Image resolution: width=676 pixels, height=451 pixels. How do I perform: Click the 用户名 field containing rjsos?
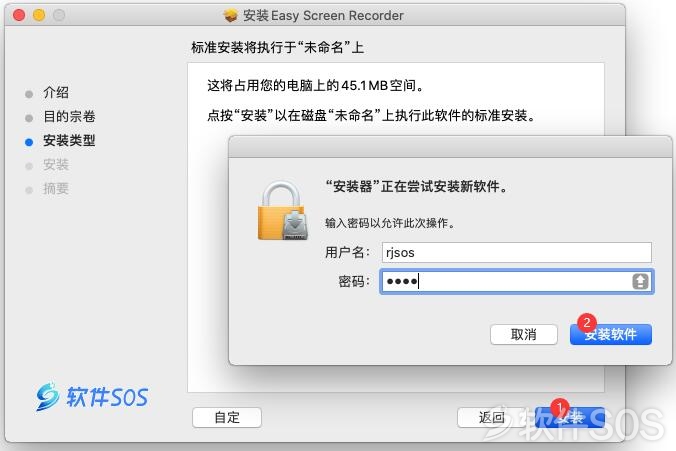pyautogui.click(x=516, y=252)
